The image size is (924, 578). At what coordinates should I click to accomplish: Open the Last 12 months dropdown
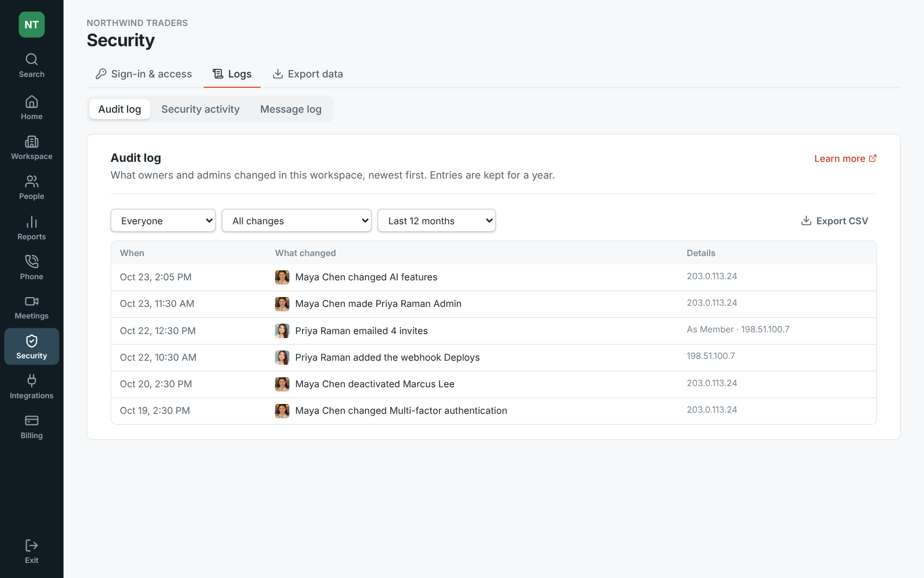coord(437,221)
